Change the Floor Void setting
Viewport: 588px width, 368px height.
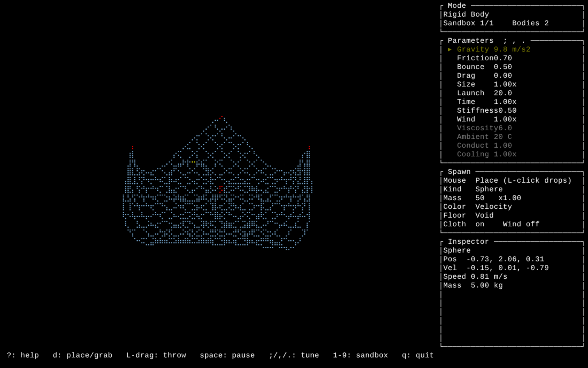468,216
